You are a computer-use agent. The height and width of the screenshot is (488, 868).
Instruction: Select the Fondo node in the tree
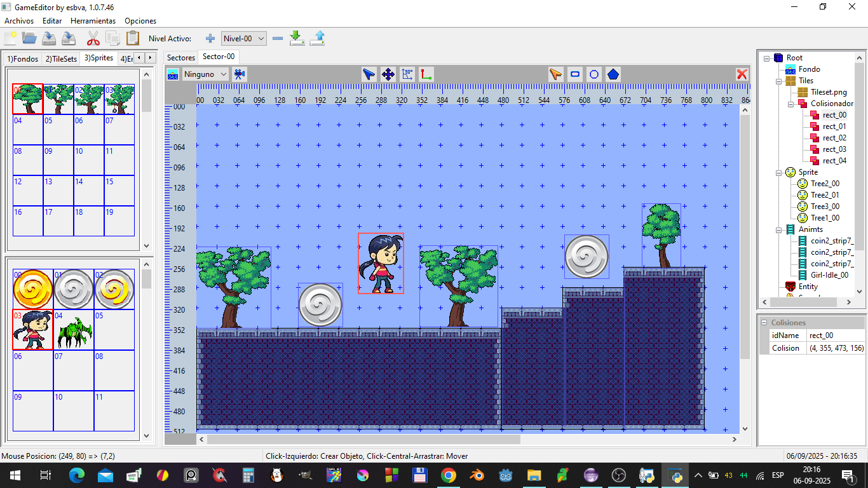point(809,69)
